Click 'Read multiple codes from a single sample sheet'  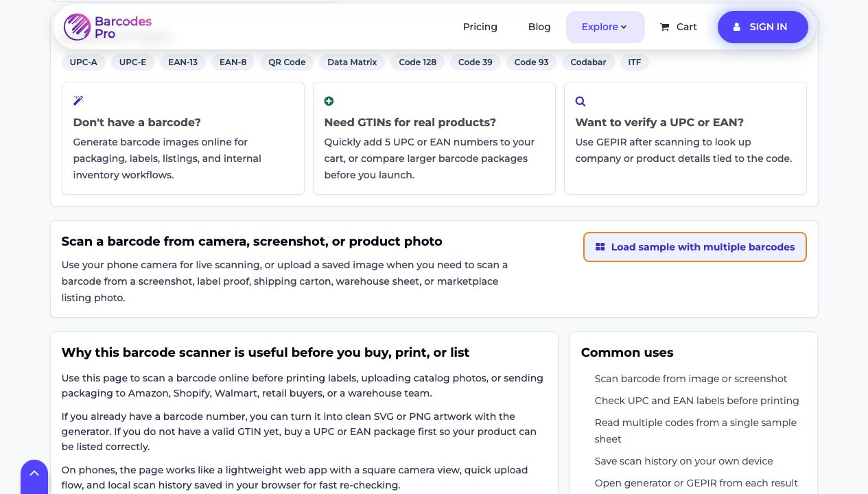pos(695,431)
